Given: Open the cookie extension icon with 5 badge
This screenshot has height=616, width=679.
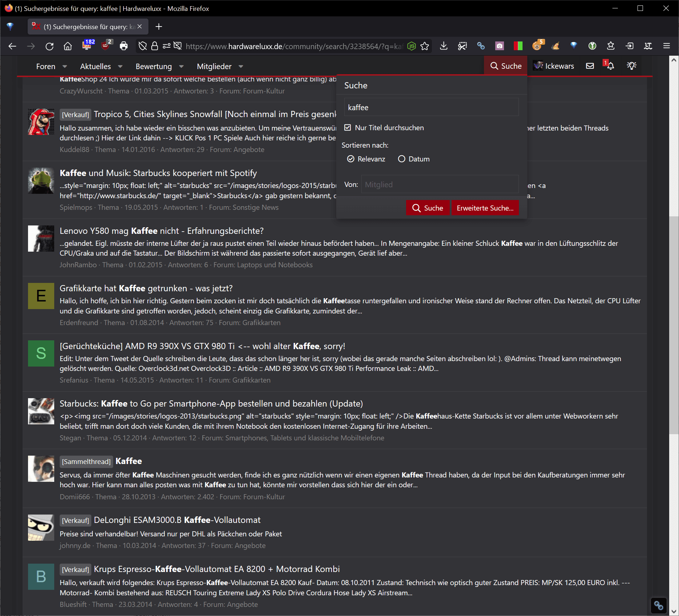Looking at the screenshot, I should pyautogui.click(x=537, y=45).
